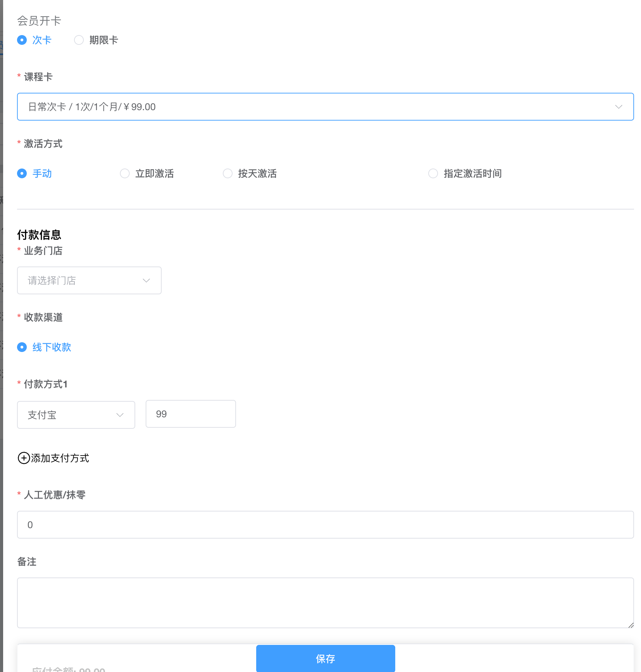Viewport: 641px width, 672px height.
Task: Select 按天激活 activation option
Action: coord(228,173)
